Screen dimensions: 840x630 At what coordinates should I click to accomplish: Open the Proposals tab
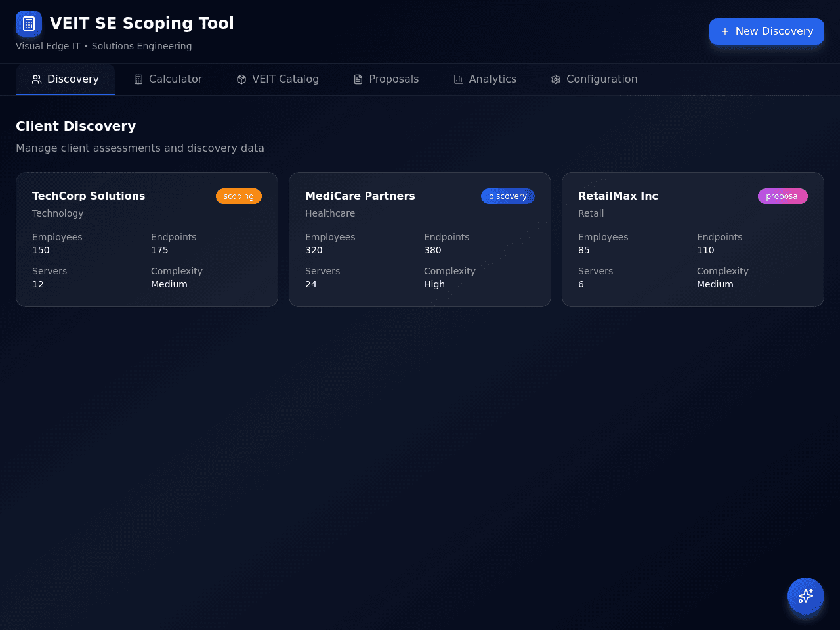point(386,79)
